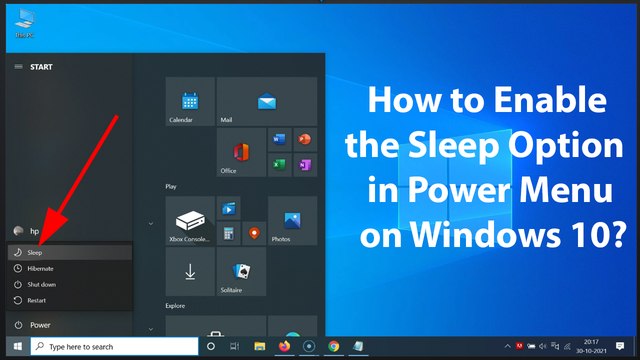Choose Restart in the power menu
The width and height of the screenshot is (640, 360).
pyautogui.click(x=70, y=300)
